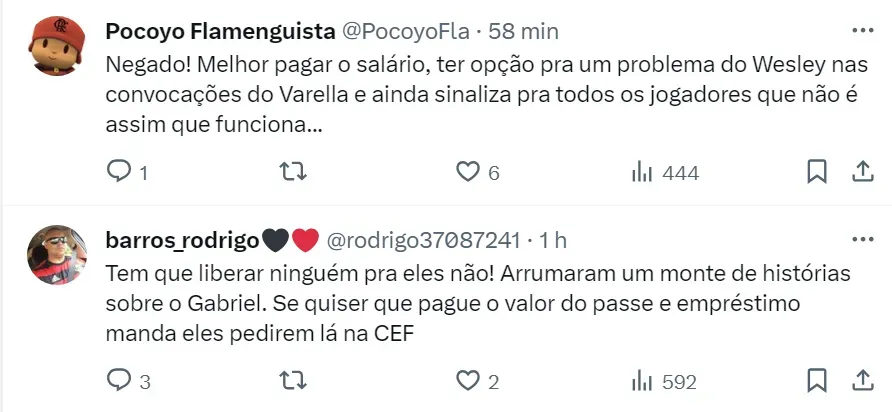Share Pocoyo Flamenguista's tweet
The width and height of the screenshot is (892, 412).
pyautogui.click(x=862, y=172)
